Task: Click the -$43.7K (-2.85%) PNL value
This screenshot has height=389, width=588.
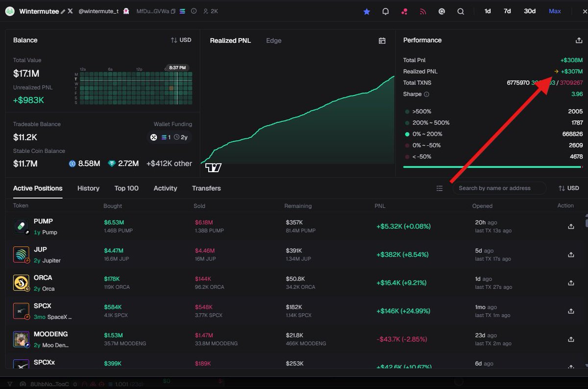Action: point(401,339)
